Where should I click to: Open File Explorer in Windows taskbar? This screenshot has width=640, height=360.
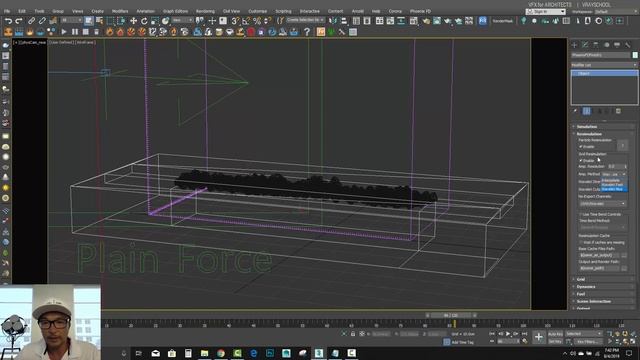point(204,353)
